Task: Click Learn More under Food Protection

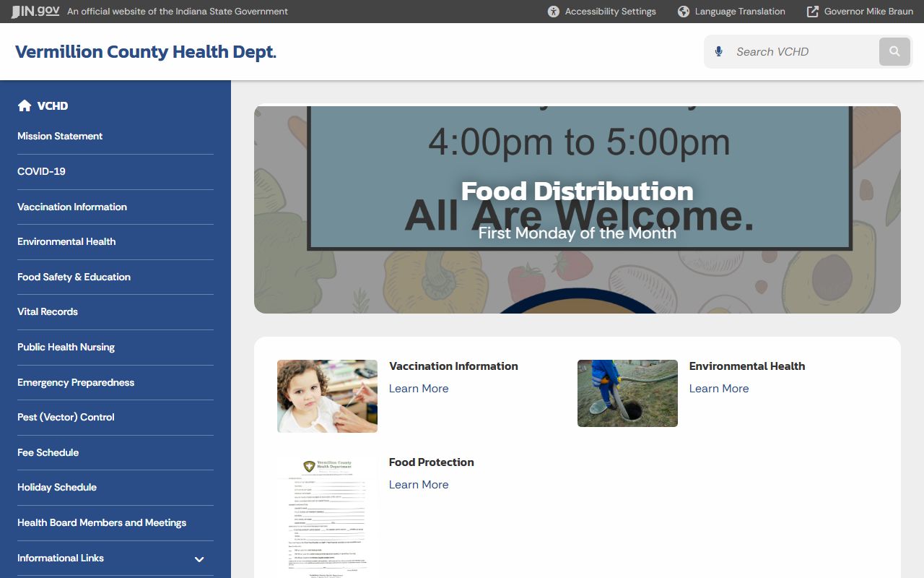Action: click(x=419, y=485)
